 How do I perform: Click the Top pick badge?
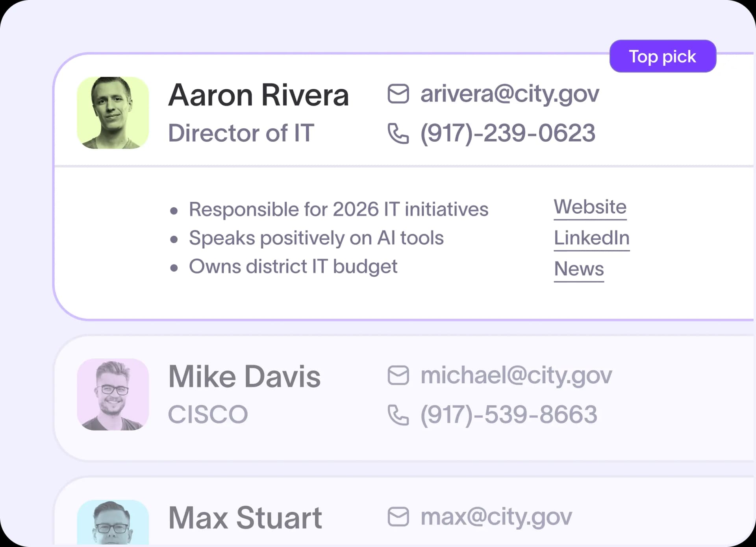(x=663, y=56)
